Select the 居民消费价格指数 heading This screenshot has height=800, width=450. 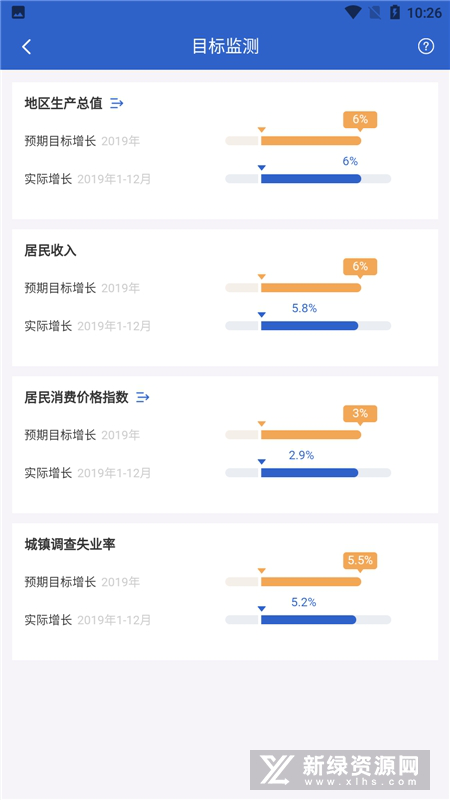[x=77, y=397]
